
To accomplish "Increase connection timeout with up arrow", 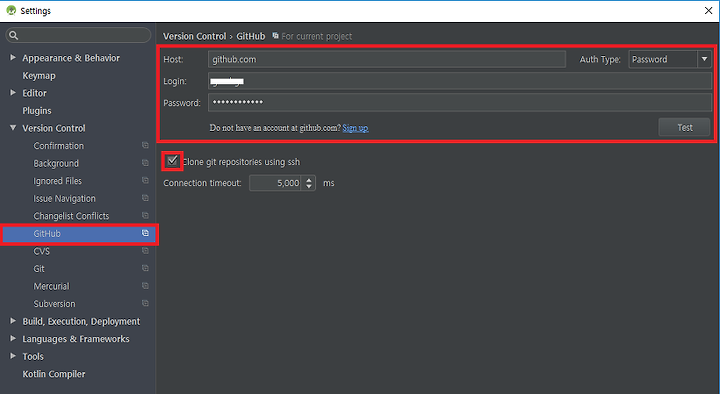I will (309, 180).
